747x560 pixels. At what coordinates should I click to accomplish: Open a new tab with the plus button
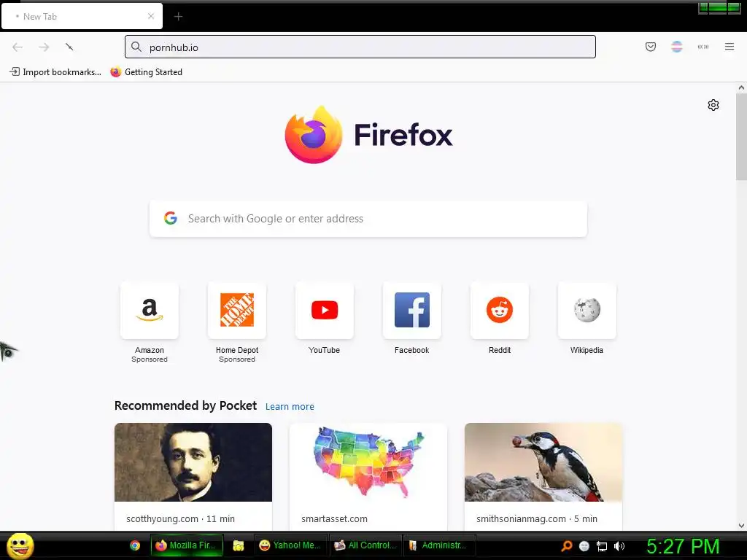(x=178, y=17)
